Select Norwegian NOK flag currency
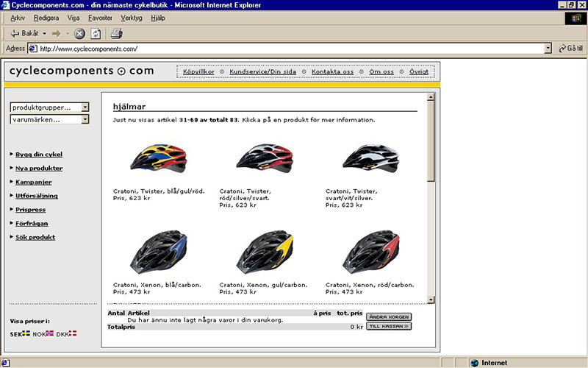Screen dimensions: 588x368 50,333
